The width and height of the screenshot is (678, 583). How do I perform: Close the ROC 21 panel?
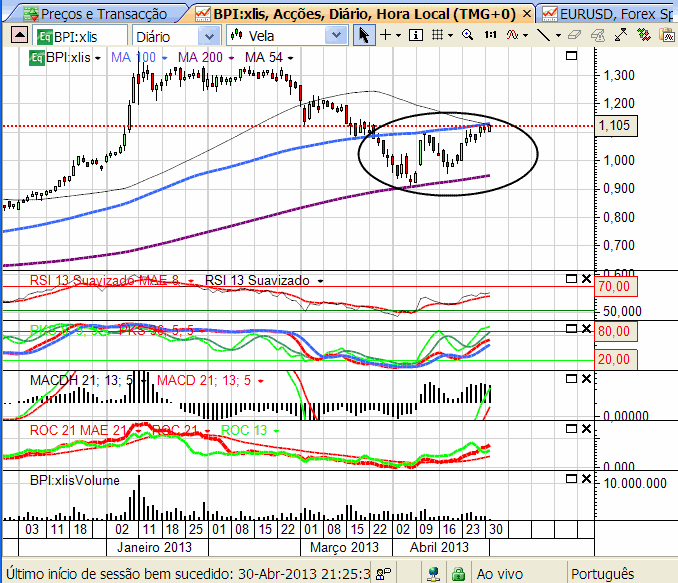click(586, 429)
